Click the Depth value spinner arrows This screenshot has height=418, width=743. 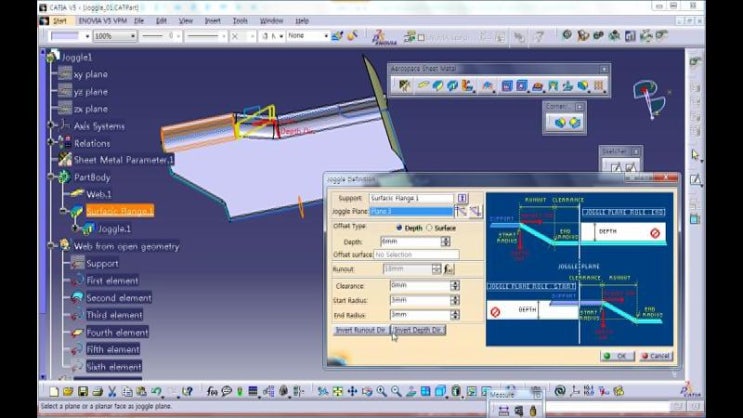pyautogui.click(x=445, y=241)
